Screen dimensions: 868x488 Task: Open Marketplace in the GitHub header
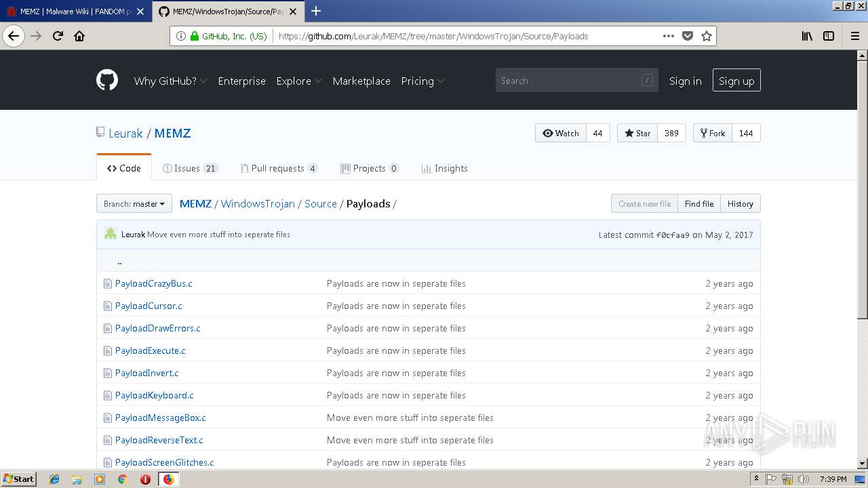(x=361, y=81)
